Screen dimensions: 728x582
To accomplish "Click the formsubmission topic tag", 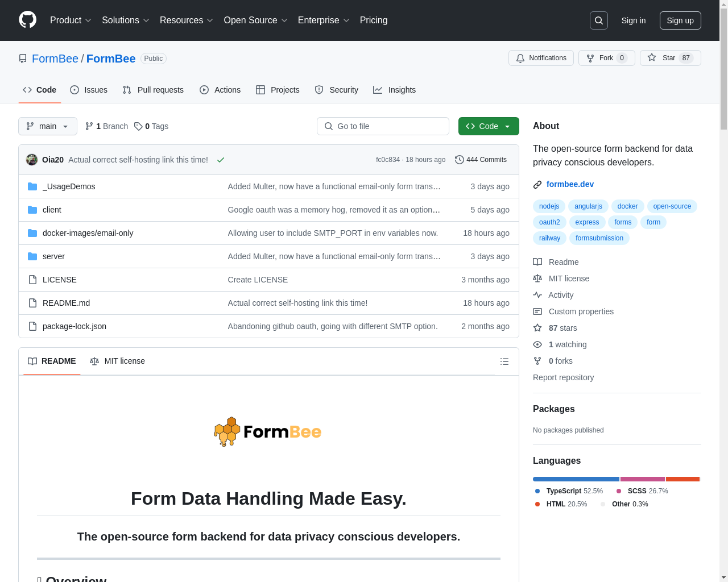I will (x=599, y=238).
